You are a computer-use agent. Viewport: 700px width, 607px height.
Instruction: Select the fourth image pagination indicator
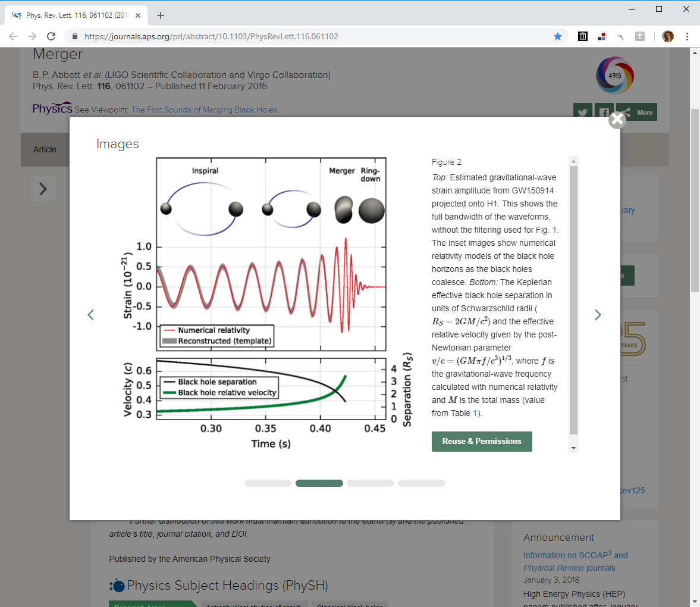[421, 483]
